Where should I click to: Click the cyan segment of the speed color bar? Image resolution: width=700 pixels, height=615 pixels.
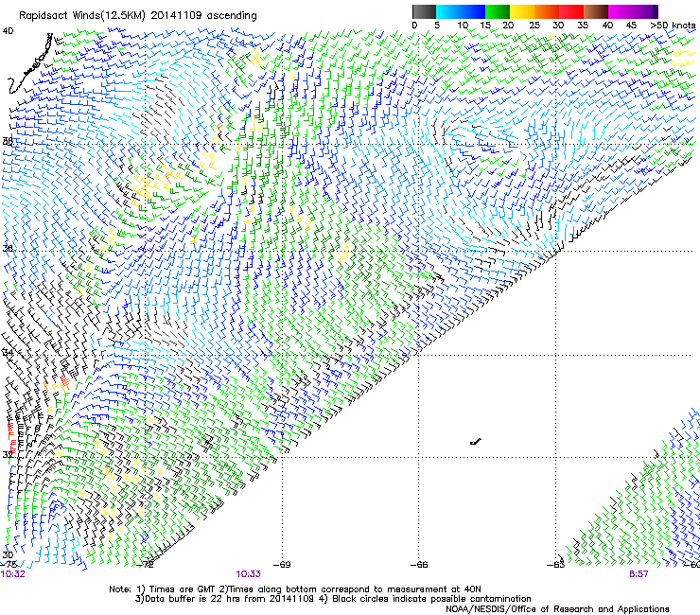(448, 11)
